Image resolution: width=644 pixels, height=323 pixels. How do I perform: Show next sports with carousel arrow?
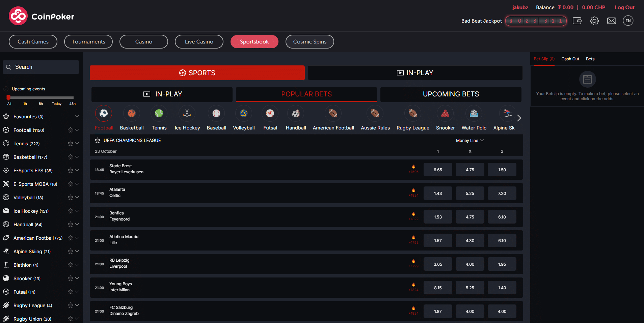[519, 118]
